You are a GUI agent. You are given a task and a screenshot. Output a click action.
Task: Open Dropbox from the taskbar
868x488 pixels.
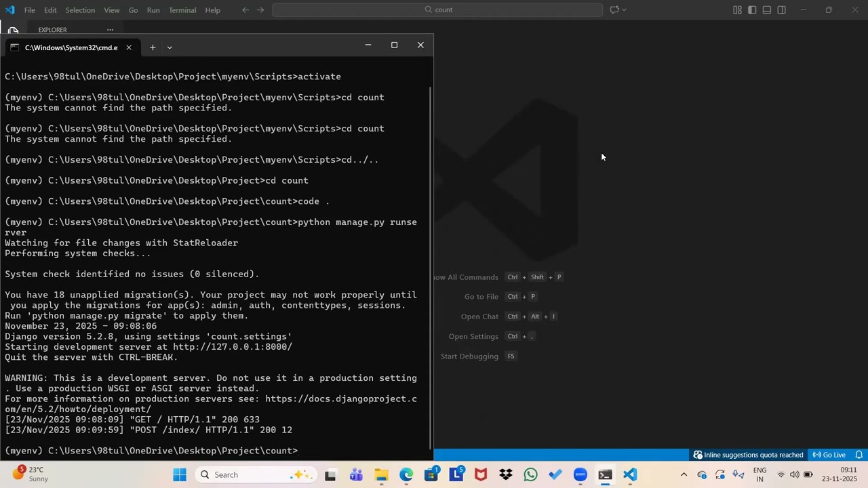tap(506, 475)
